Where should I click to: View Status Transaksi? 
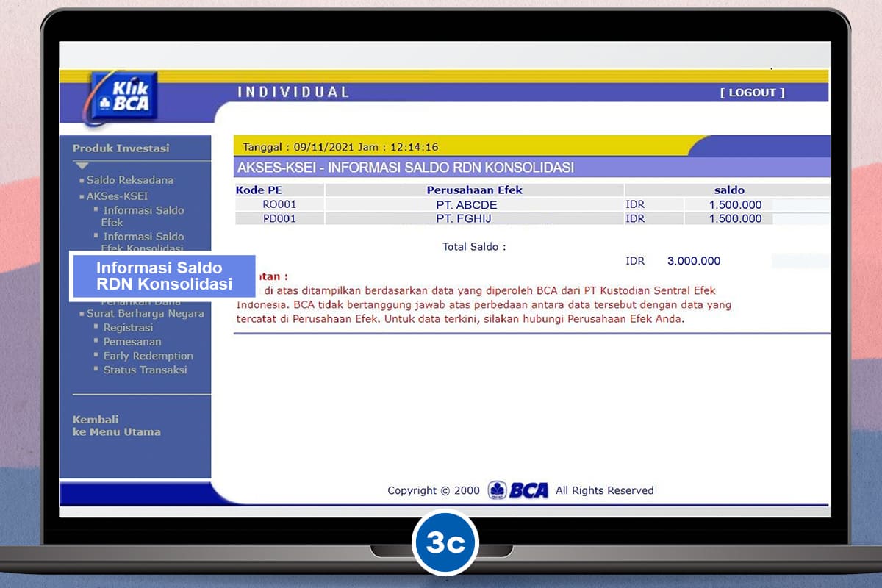(x=145, y=370)
